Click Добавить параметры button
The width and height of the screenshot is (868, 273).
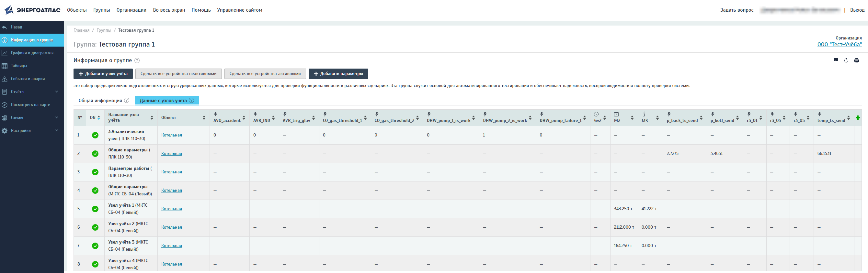coord(338,74)
